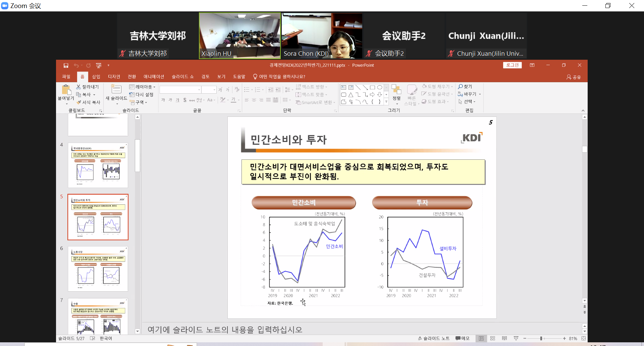Click the Share (공유) button
Screen dimensions: 644x346
click(574, 77)
